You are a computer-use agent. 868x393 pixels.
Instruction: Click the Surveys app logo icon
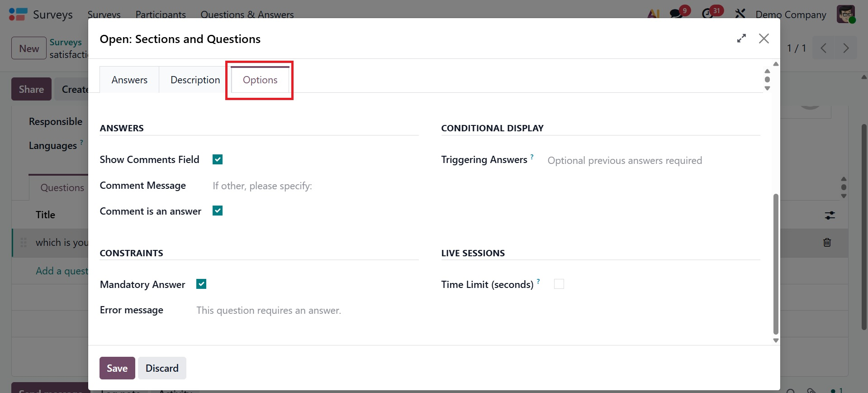pyautogui.click(x=18, y=14)
